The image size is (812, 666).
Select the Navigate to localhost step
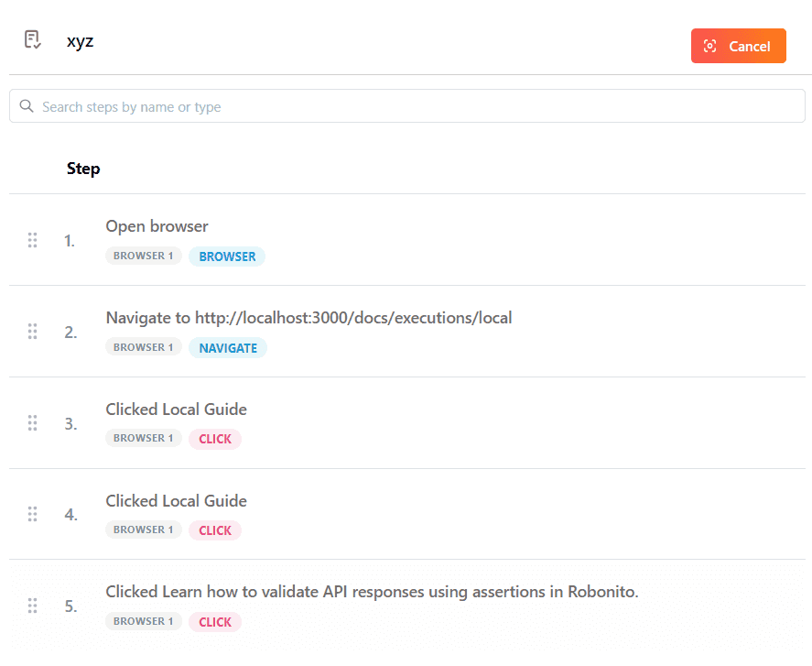(309, 318)
